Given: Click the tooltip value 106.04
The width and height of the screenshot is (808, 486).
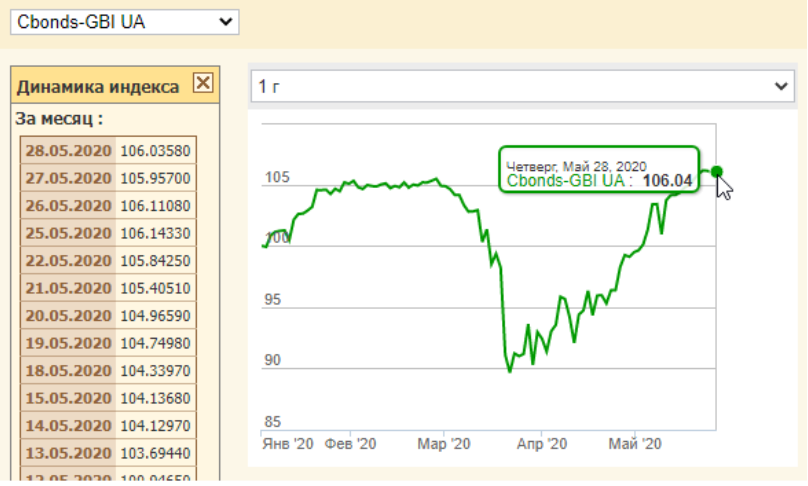Looking at the screenshot, I should tap(667, 181).
